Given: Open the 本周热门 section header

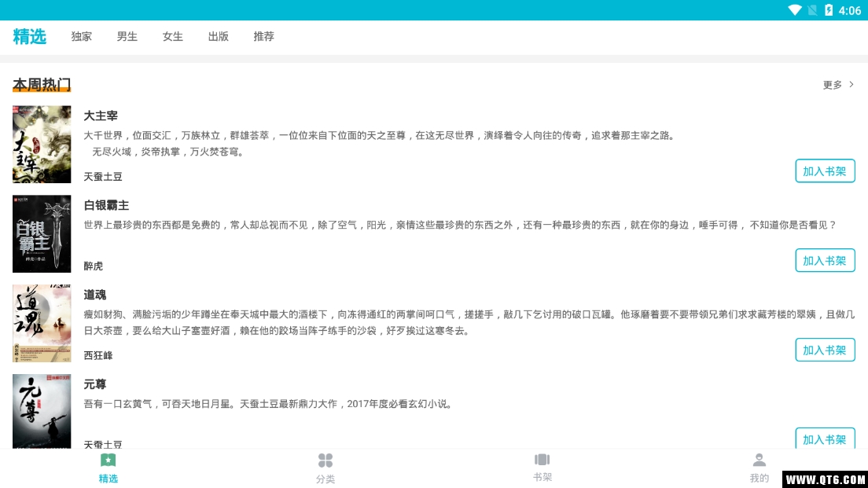Looking at the screenshot, I should coord(41,84).
